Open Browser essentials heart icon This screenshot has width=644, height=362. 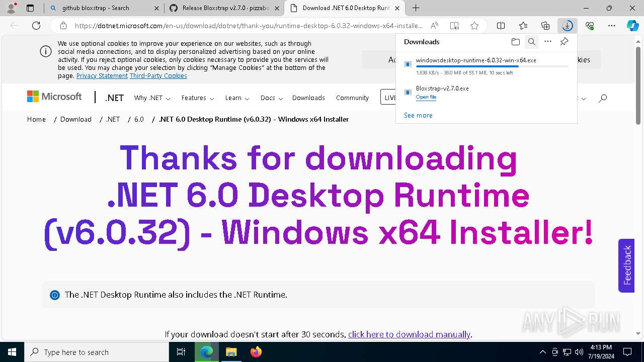(x=590, y=26)
